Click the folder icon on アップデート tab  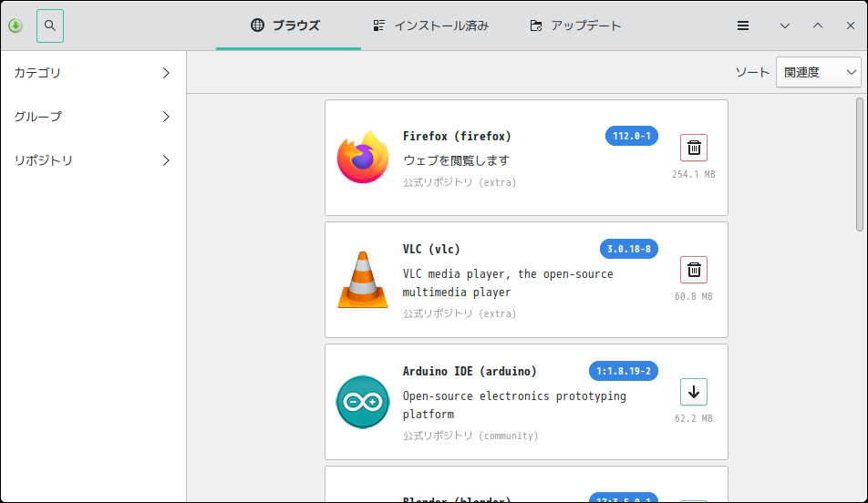[x=535, y=26]
